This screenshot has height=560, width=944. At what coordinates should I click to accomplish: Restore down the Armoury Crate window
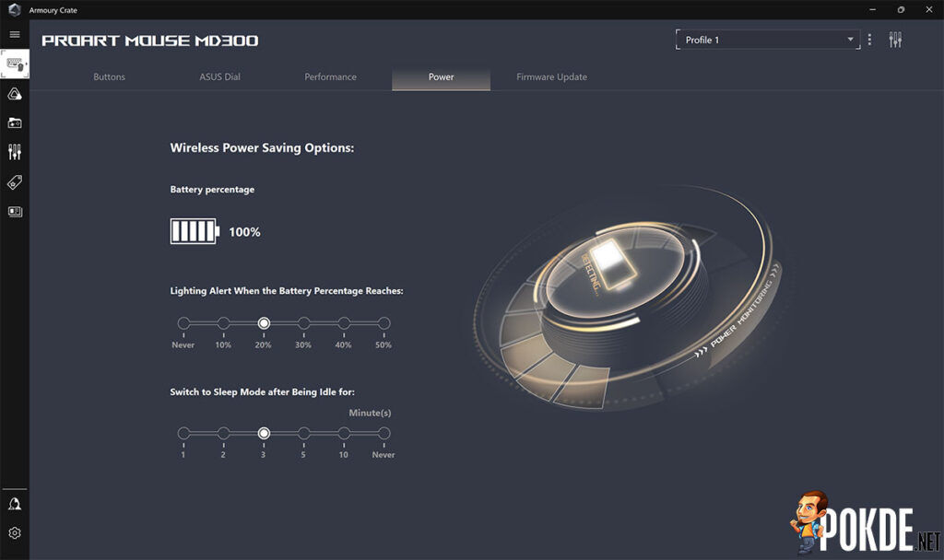click(x=901, y=9)
